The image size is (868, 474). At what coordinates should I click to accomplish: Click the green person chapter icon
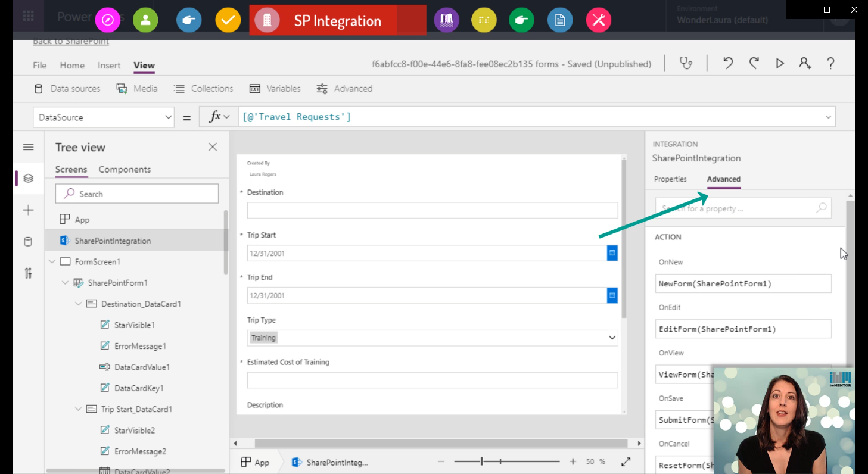[145, 20]
